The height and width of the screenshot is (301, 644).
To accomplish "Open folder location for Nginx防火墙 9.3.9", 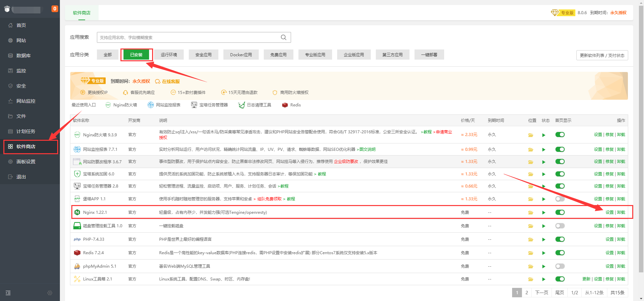I will 531,135.
